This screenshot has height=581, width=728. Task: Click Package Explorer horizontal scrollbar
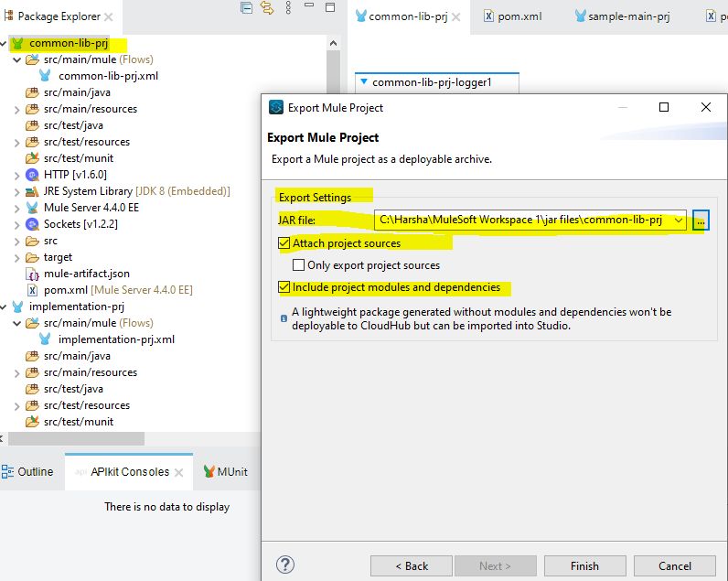[x=77, y=438]
